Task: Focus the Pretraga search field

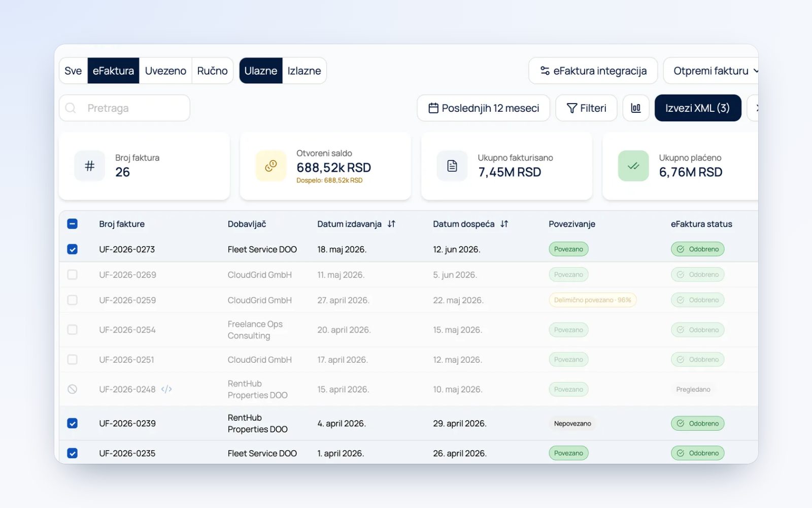Action: pyautogui.click(x=124, y=108)
